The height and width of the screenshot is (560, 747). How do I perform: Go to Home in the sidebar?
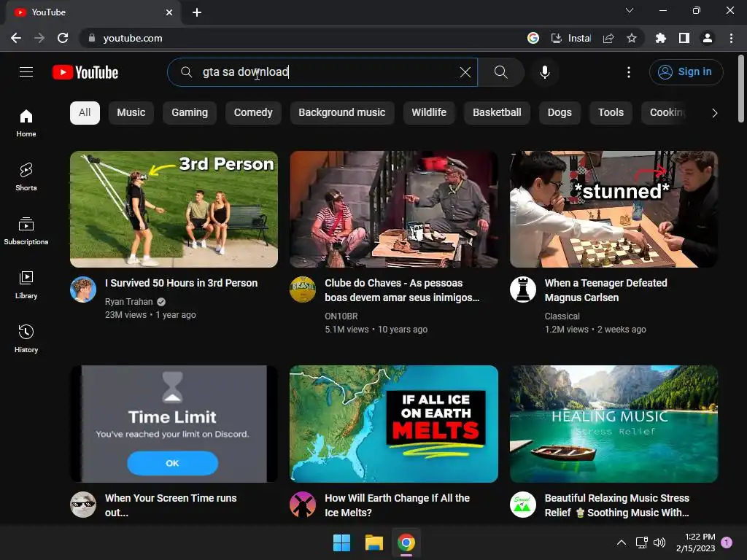[26, 122]
